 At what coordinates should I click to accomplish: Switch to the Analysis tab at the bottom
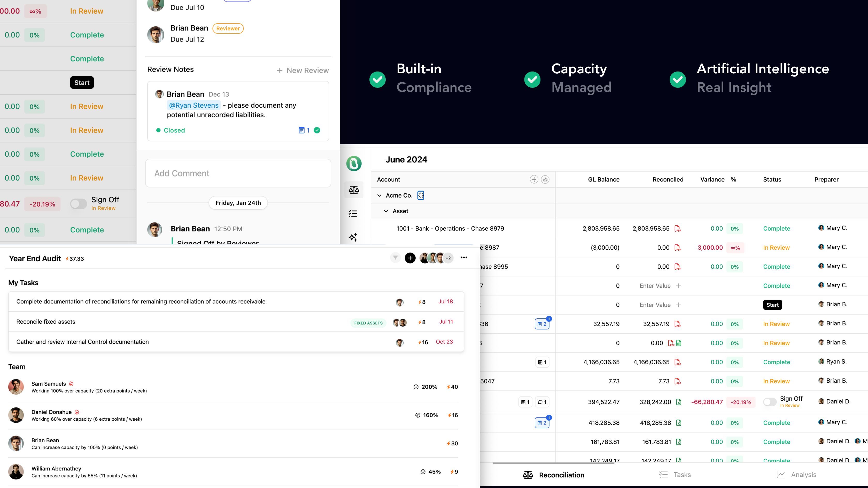coord(796,475)
